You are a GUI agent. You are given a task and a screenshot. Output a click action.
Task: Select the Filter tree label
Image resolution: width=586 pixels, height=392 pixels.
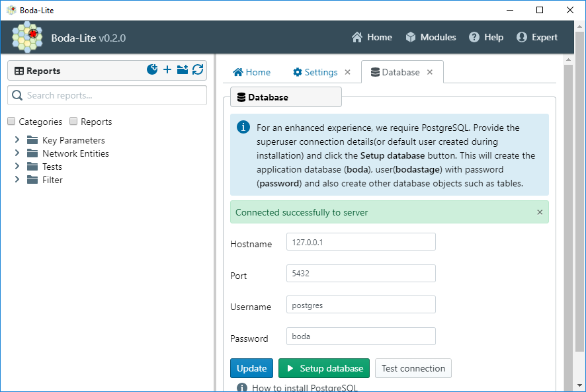pos(52,180)
